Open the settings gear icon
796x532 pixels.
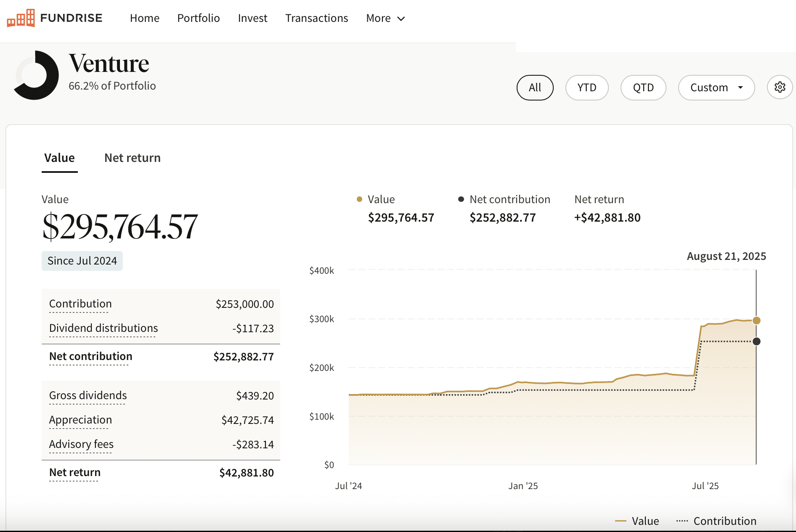(x=780, y=87)
